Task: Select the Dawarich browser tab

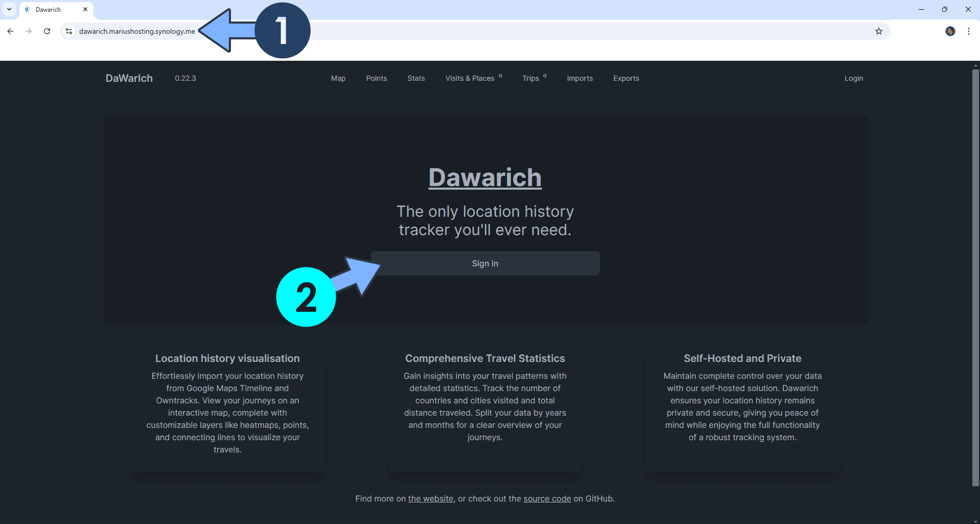Action: point(56,10)
